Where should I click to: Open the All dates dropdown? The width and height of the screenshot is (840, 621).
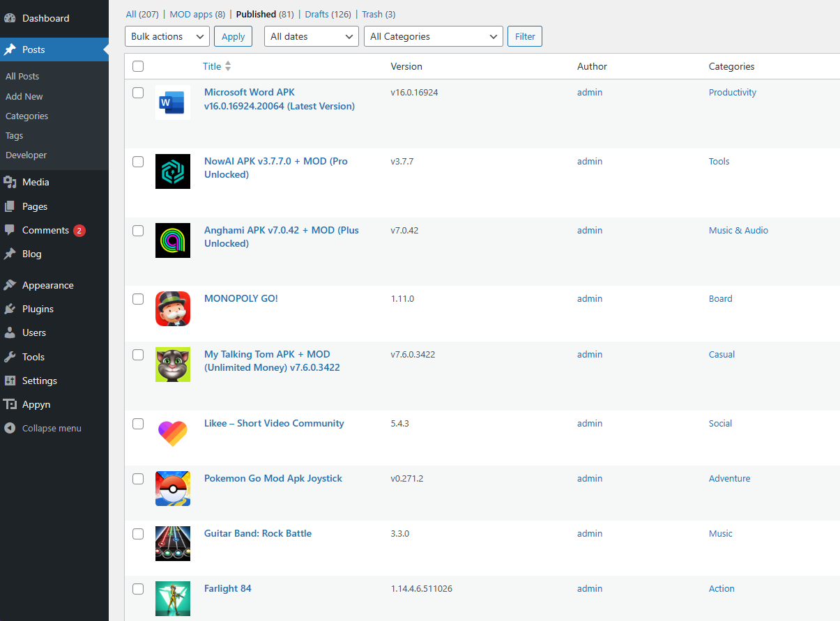tap(312, 36)
